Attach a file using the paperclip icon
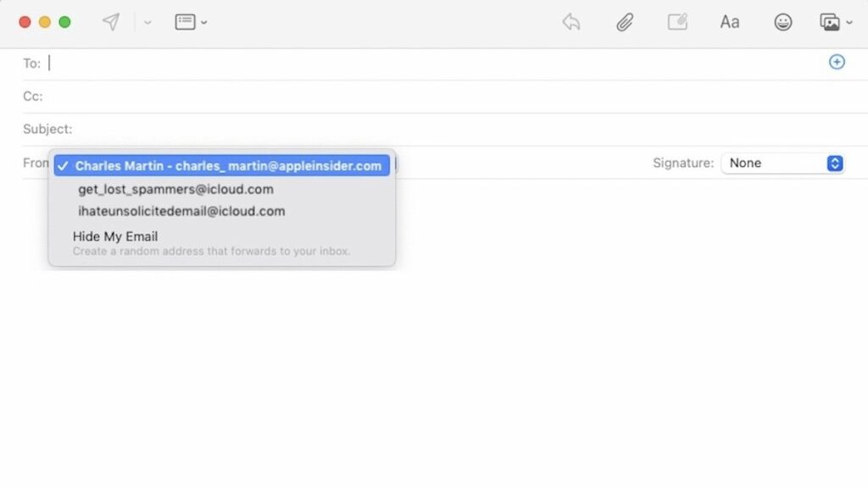The image size is (868, 488). point(625,22)
